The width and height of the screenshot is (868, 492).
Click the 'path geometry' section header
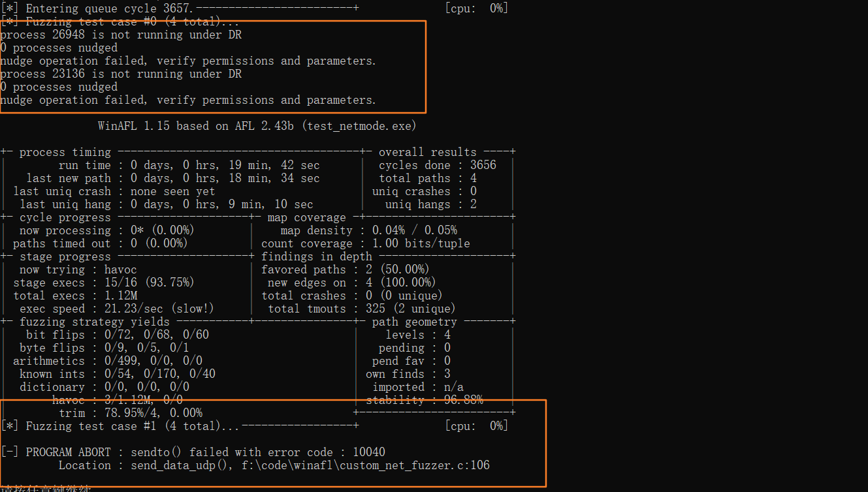click(414, 322)
